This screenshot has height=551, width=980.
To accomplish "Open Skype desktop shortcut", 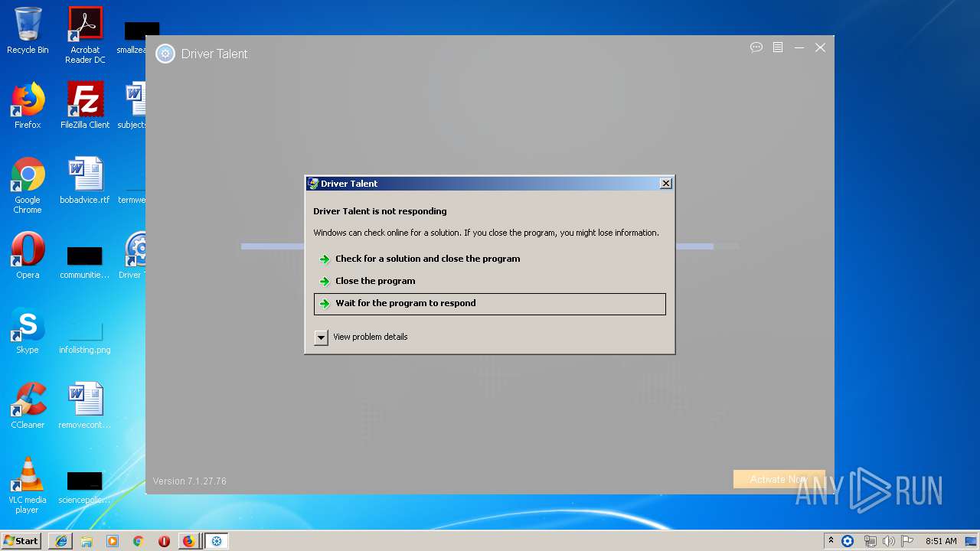I will coord(28,331).
